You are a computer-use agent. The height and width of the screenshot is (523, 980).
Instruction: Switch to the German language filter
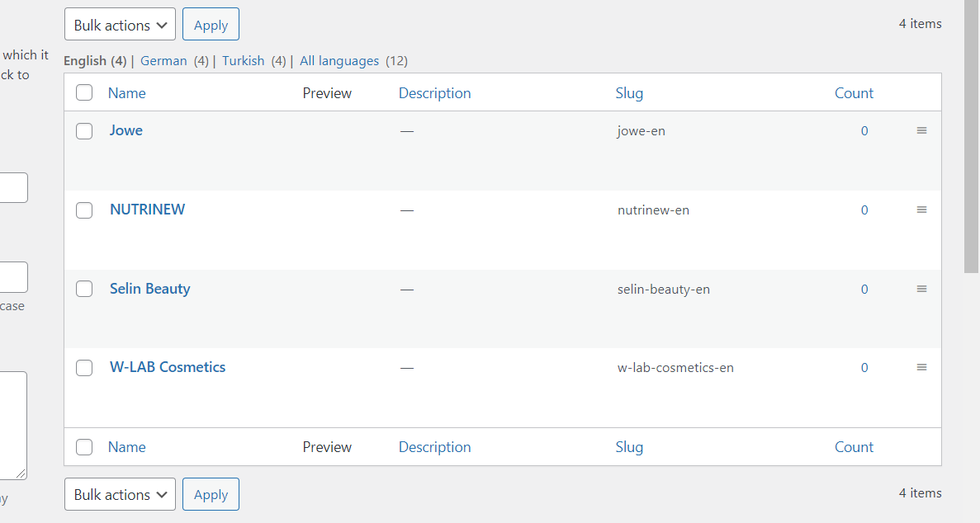[x=163, y=60]
